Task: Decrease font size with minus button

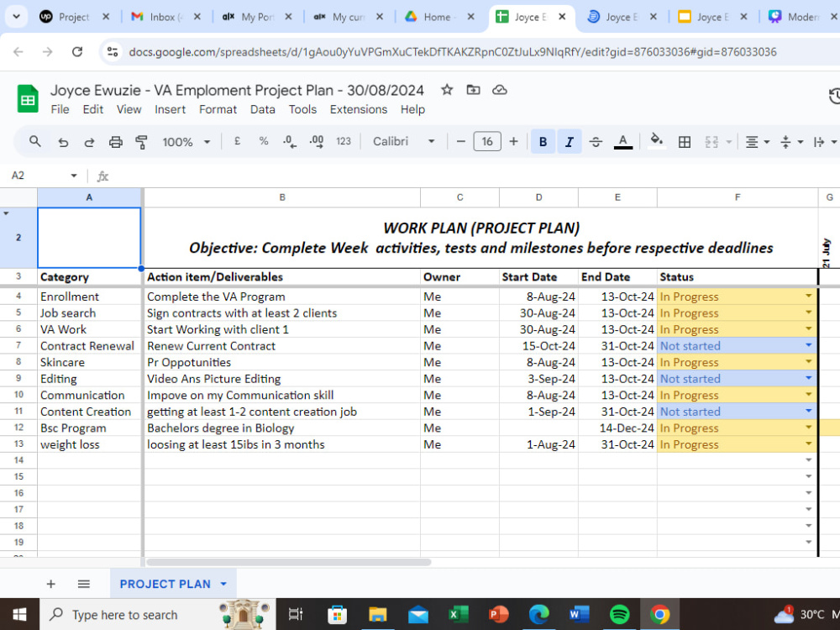Action: (x=460, y=141)
